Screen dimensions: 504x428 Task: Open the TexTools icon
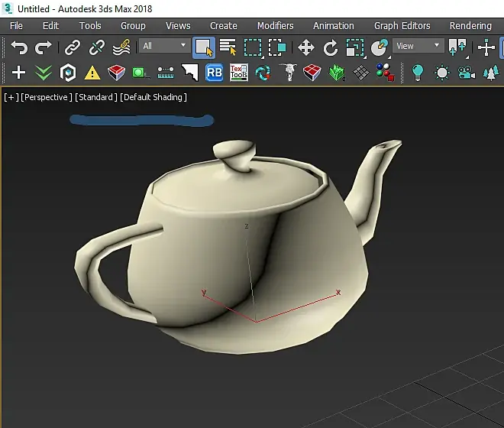pos(238,73)
